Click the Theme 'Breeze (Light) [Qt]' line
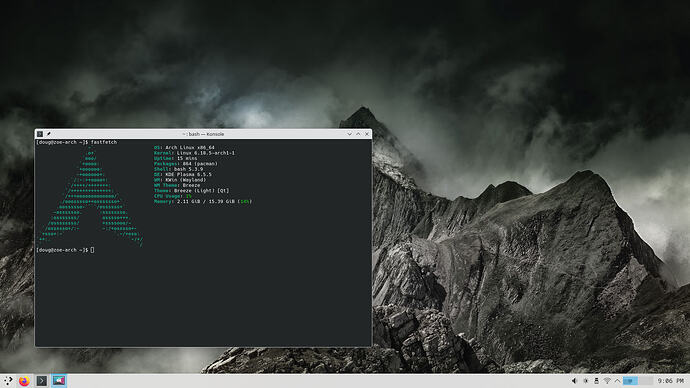Viewport: 690px width, 388px height. click(x=191, y=190)
